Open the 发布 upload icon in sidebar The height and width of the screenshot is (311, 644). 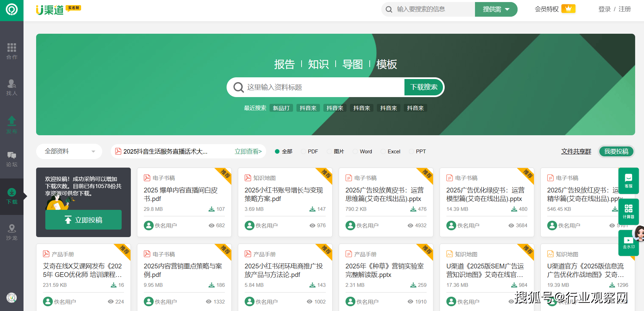(x=12, y=121)
